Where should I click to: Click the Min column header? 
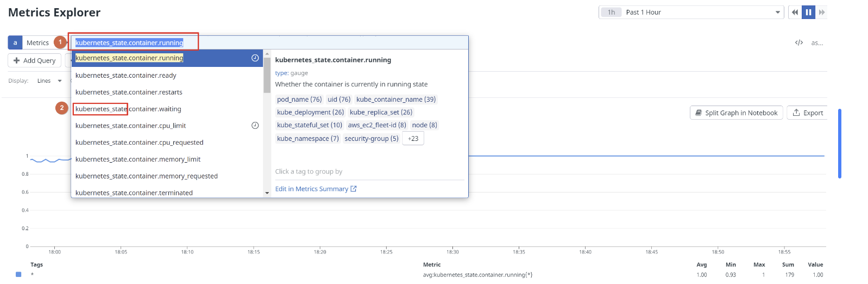coord(731,265)
